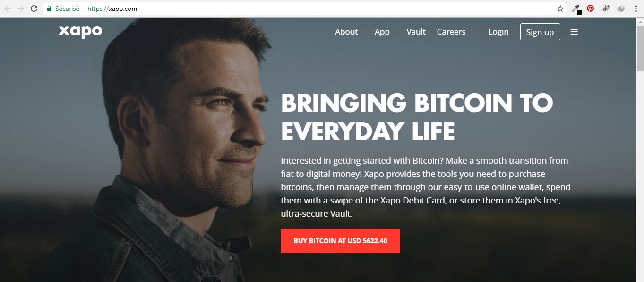Reload the page

coord(34,9)
